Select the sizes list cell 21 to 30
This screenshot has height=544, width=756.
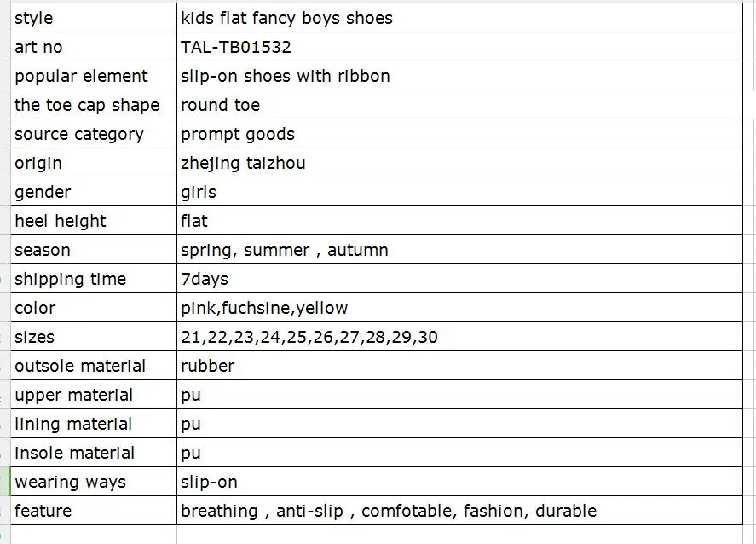pos(309,337)
